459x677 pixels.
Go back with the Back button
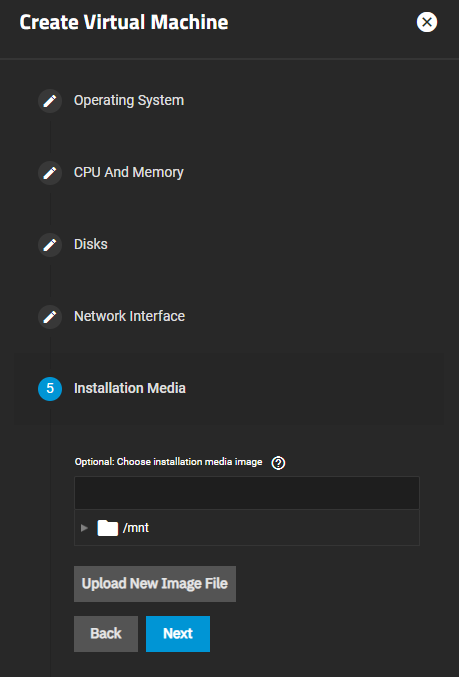pyautogui.click(x=106, y=634)
